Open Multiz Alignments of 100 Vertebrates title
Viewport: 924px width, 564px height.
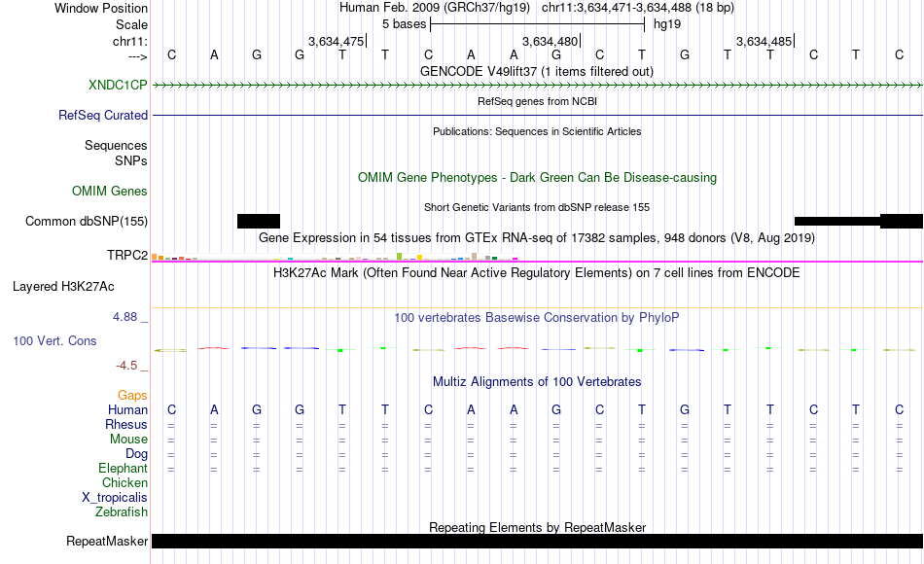[x=537, y=382]
